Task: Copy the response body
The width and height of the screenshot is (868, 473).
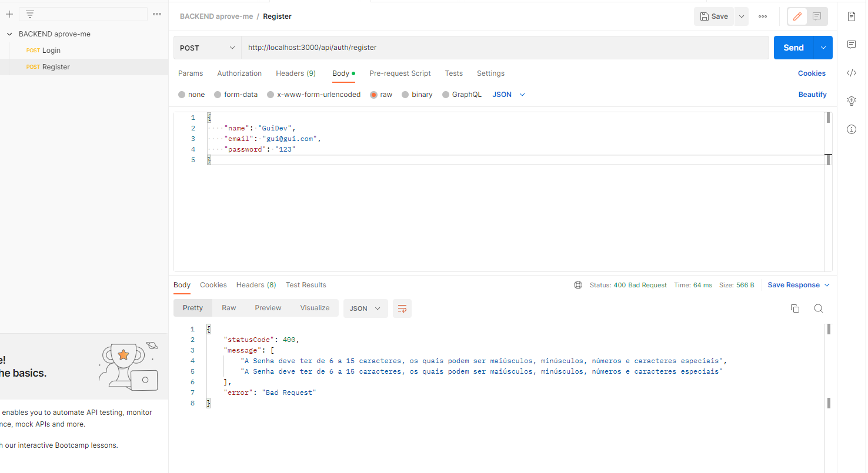Action: 795,308
